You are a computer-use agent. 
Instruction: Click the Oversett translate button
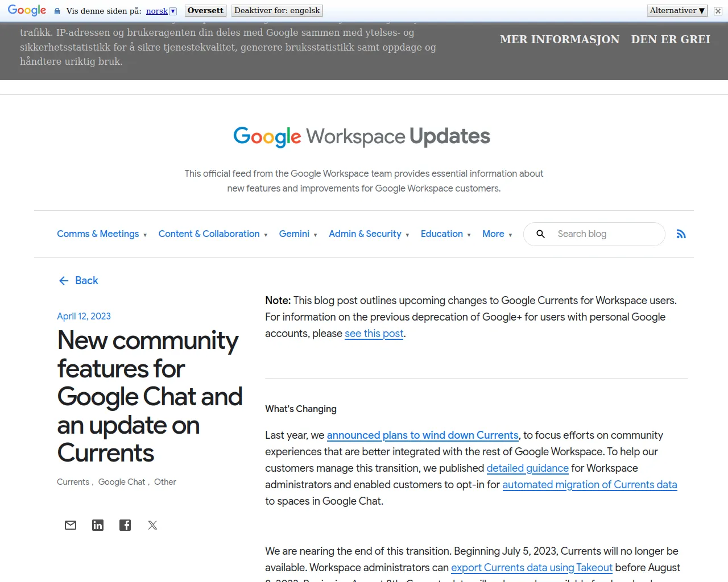tap(205, 11)
